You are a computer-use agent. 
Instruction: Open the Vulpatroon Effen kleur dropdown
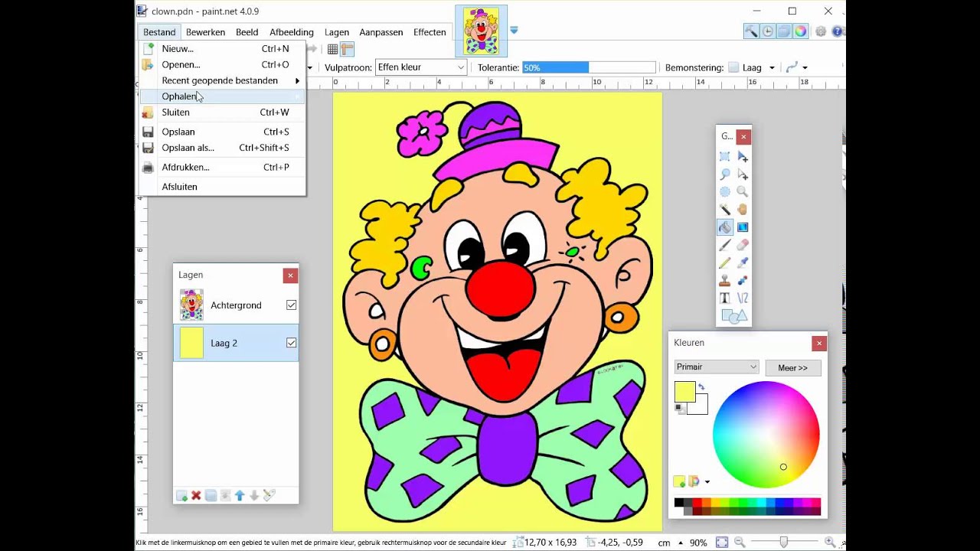click(x=421, y=67)
